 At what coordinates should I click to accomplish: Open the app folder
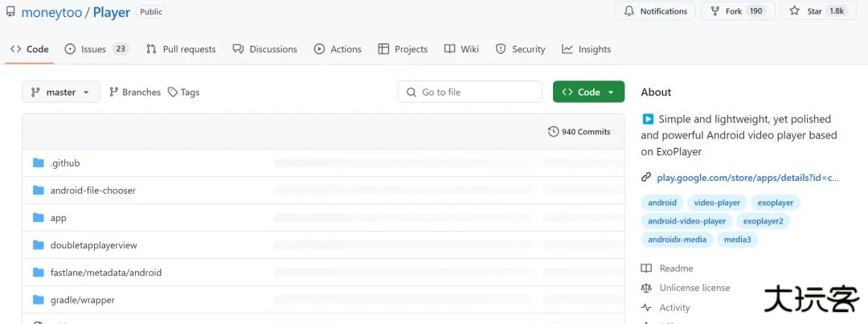[x=58, y=218]
